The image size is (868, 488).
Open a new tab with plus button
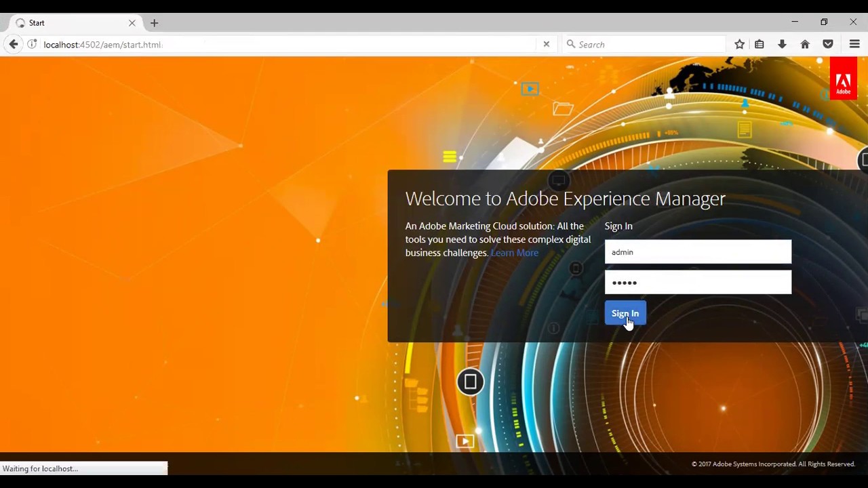[x=154, y=23]
